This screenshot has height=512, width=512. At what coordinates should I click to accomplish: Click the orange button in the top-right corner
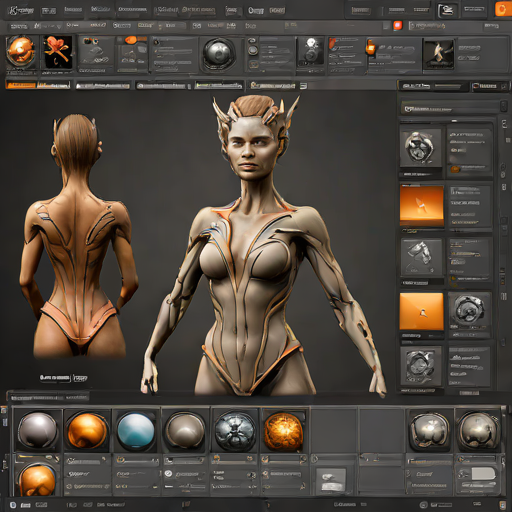click(x=503, y=9)
